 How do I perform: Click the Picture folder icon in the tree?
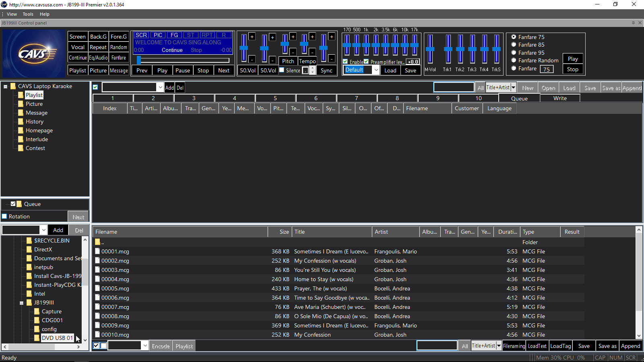tap(21, 104)
